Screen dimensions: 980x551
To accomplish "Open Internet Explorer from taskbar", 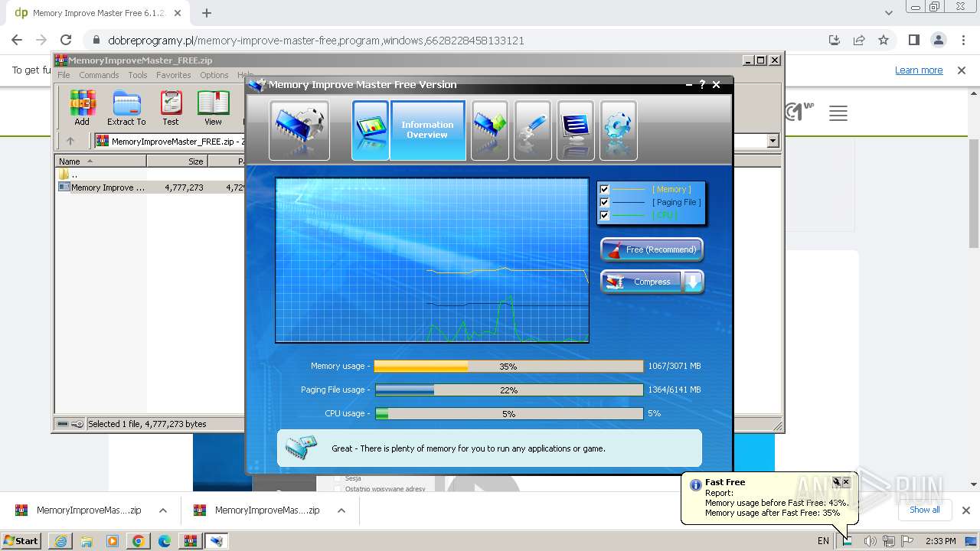I will coord(60,541).
